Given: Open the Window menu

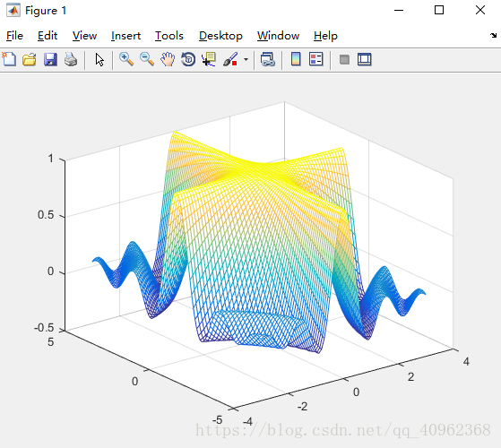Looking at the screenshot, I should pos(278,36).
